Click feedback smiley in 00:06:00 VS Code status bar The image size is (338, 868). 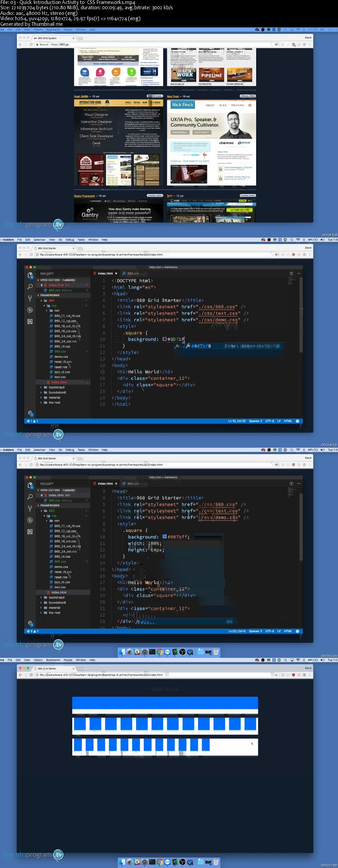tap(297, 631)
